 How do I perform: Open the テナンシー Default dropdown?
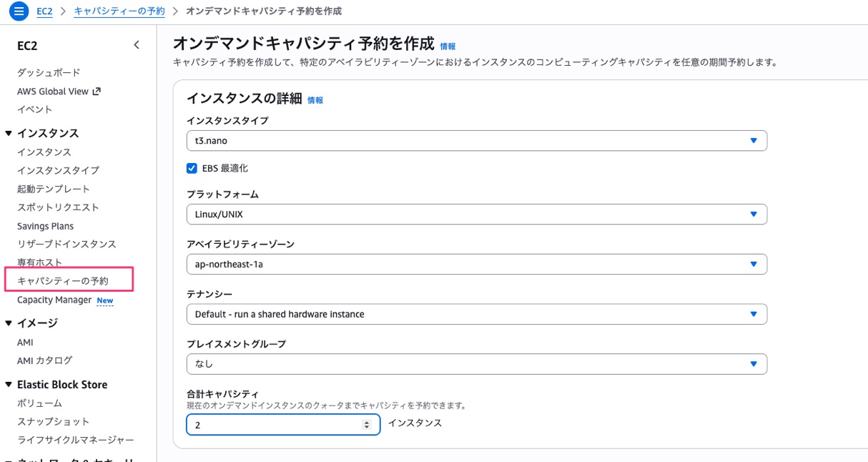click(476, 314)
